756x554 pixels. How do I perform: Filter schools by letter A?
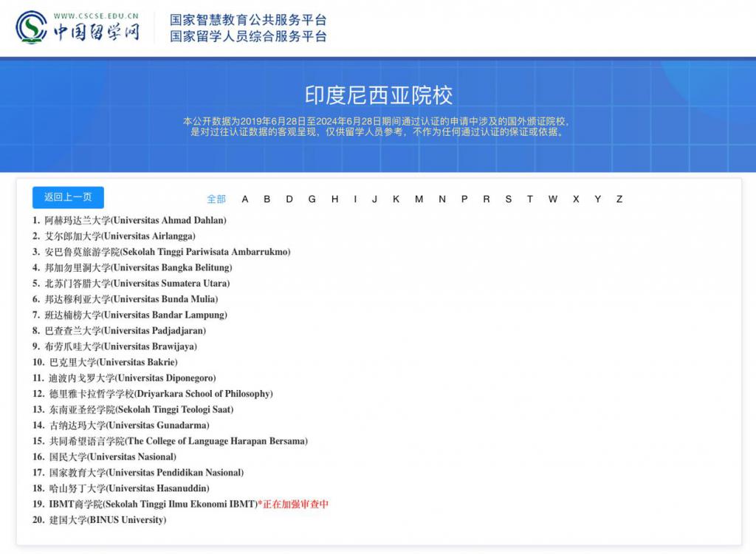245,199
